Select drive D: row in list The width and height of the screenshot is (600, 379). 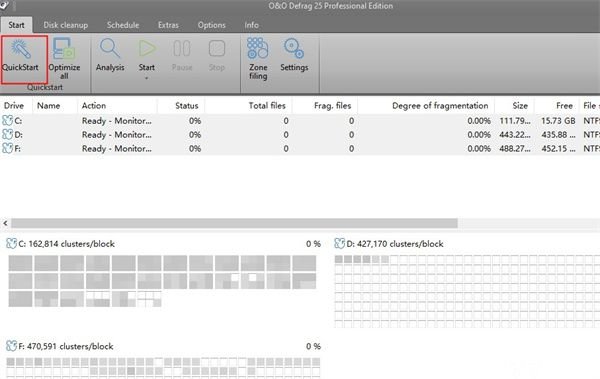(300, 135)
